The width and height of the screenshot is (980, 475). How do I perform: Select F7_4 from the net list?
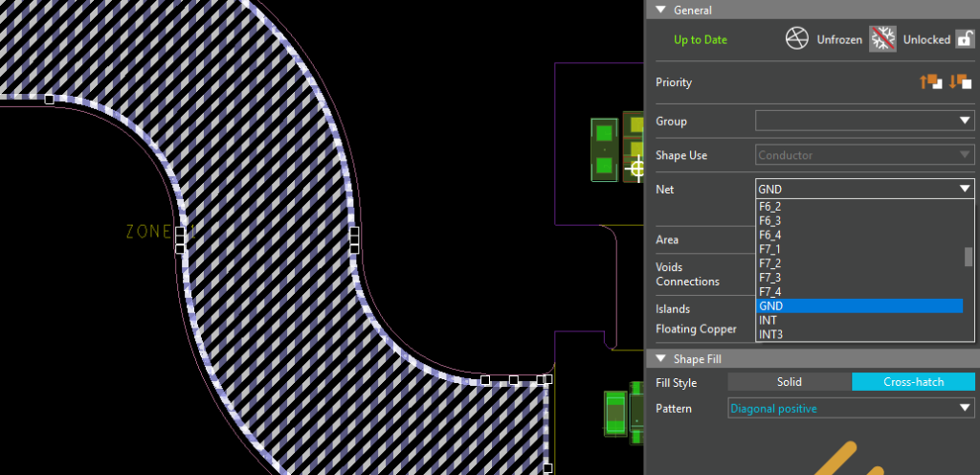click(x=770, y=291)
